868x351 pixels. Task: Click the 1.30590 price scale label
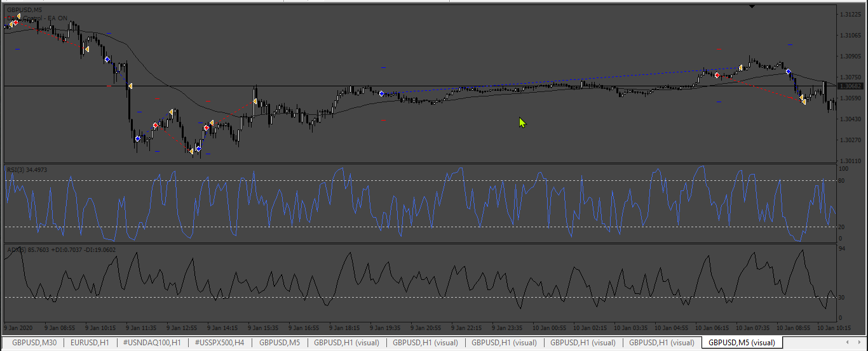pos(850,98)
